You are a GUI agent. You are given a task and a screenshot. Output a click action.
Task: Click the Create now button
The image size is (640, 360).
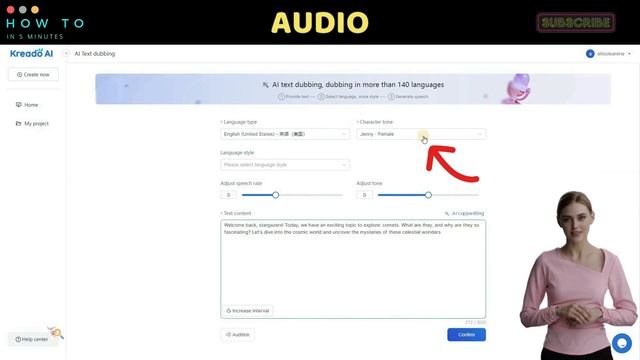[33, 75]
